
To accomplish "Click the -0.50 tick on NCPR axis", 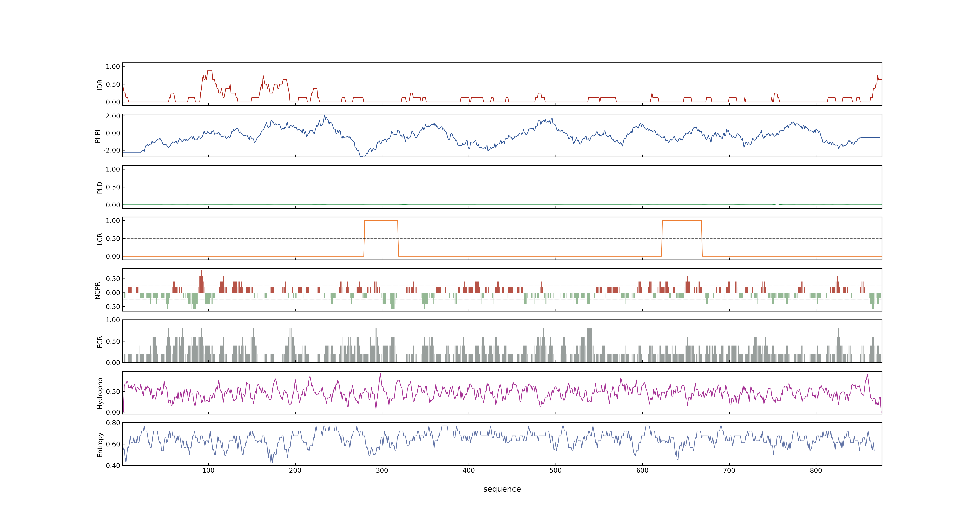I will [x=111, y=307].
